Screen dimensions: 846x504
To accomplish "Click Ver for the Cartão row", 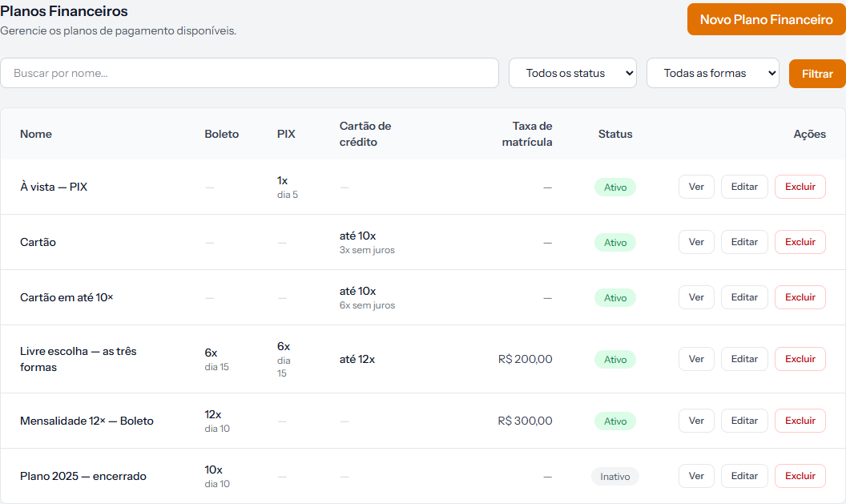I will click(696, 242).
